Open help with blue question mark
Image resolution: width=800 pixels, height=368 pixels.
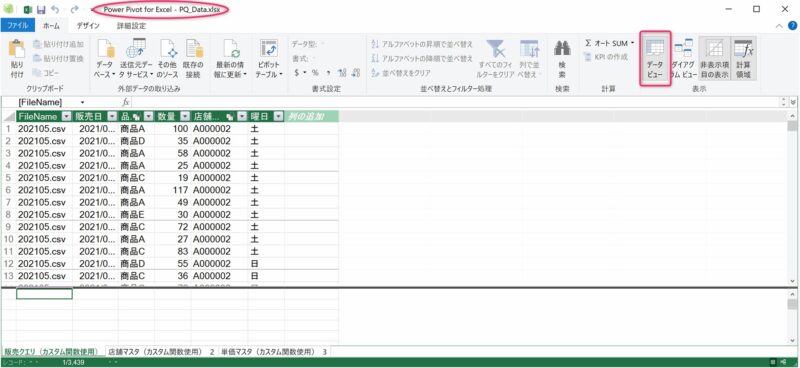(x=792, y=26)
